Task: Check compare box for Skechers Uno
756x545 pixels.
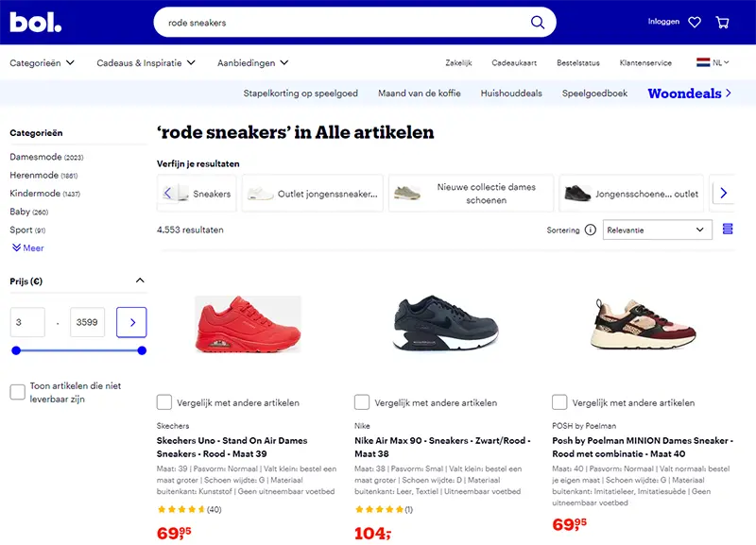Action: (x=164, y=402)
